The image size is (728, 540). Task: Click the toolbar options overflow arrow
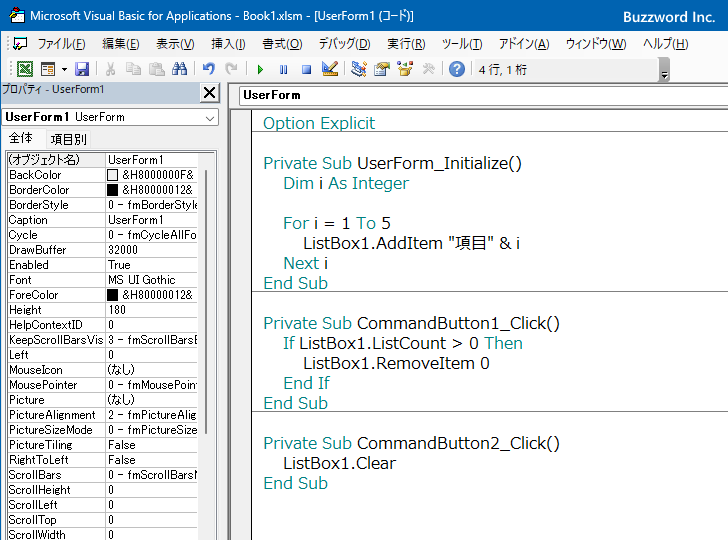click(665, 70)
